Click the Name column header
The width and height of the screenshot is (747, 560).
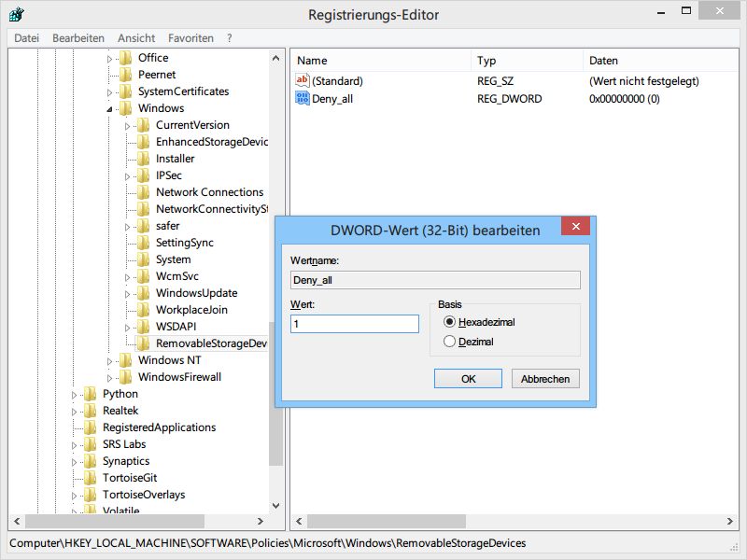click(381, 61)
